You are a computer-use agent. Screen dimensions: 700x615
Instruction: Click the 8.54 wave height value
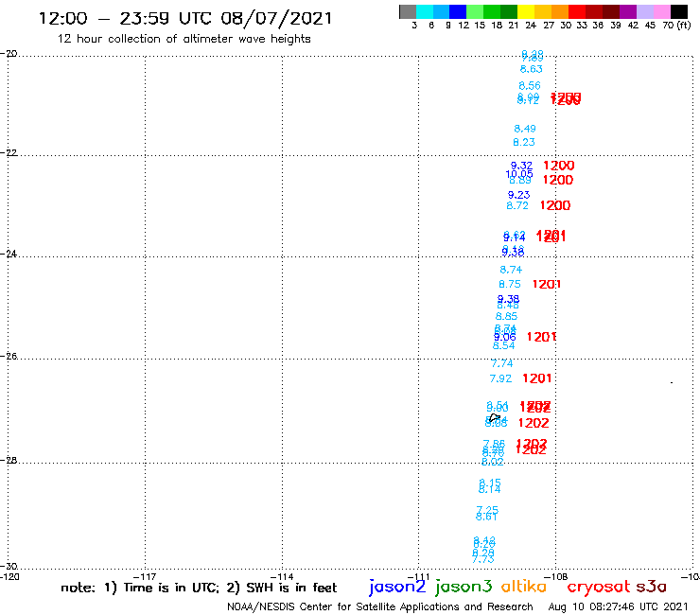click(503, 345)
